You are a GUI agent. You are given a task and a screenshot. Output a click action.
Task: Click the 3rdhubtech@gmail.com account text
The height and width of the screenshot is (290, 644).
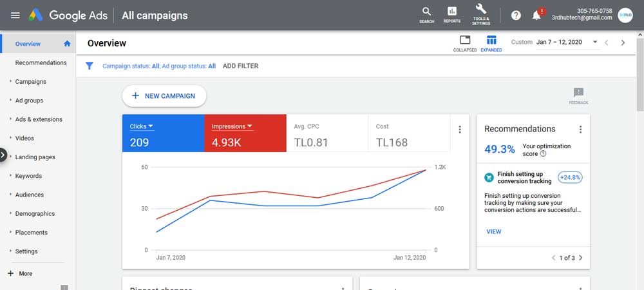(x=582, y=17)
